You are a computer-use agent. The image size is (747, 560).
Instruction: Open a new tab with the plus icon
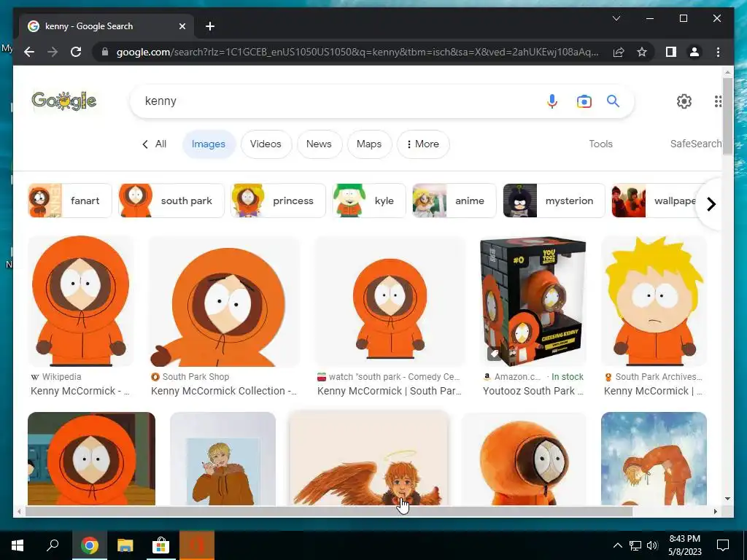210,26
